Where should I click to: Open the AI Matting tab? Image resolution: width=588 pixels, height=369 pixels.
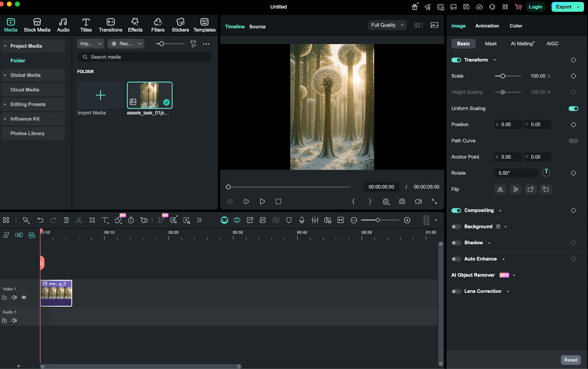point(522,43)
